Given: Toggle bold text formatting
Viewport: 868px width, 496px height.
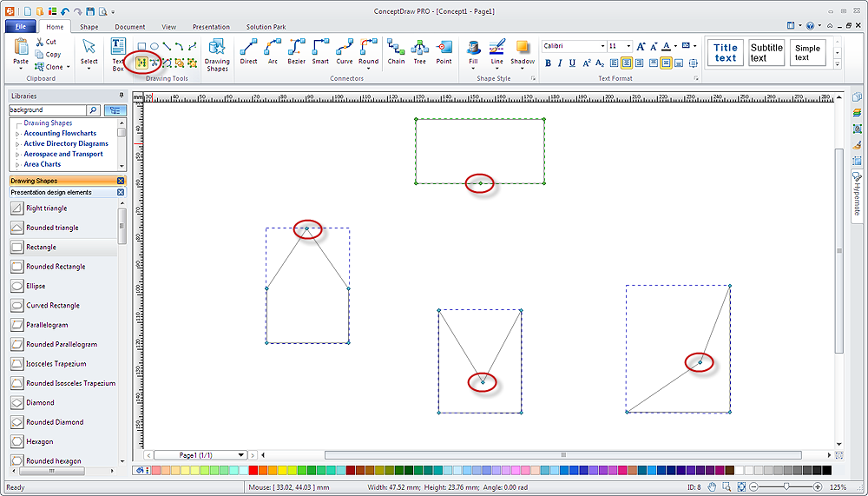Looking at the screenshot, I should click(x=548, y=63).
